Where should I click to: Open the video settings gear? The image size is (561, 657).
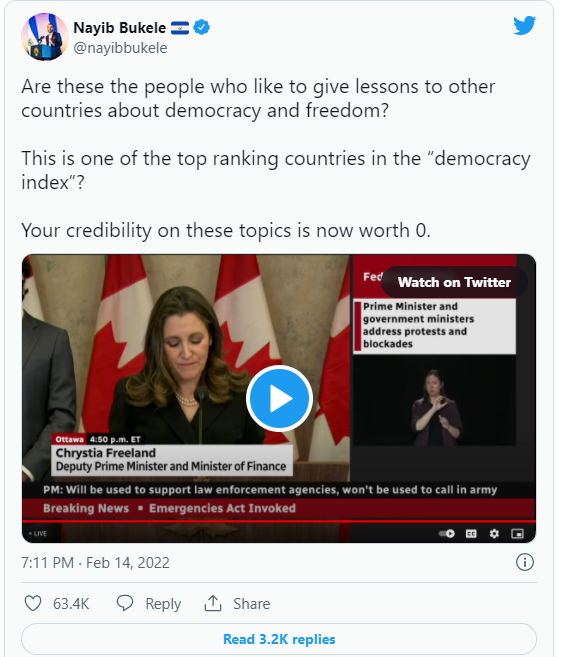click(x=494, y=533)
